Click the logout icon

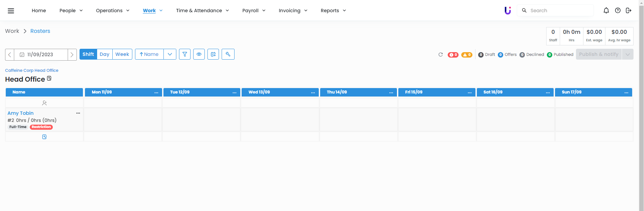[628, 10]
